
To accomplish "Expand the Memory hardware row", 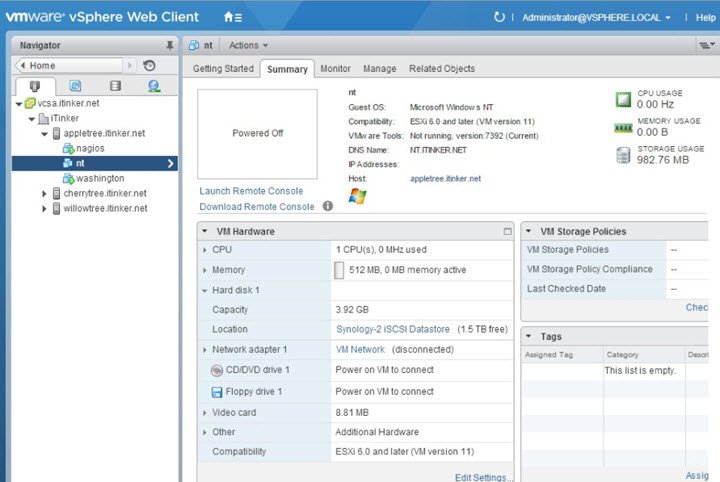I will coord(205,270).
